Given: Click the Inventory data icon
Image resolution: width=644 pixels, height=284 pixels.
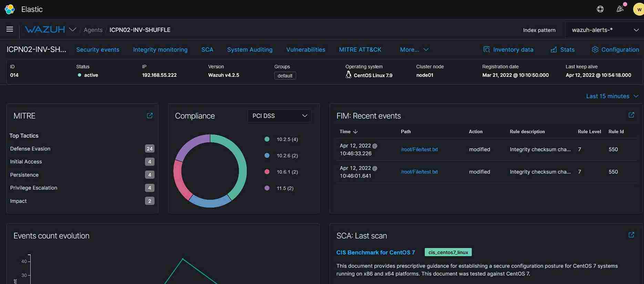Looking at the screenshot, I should tap(487, 49).
